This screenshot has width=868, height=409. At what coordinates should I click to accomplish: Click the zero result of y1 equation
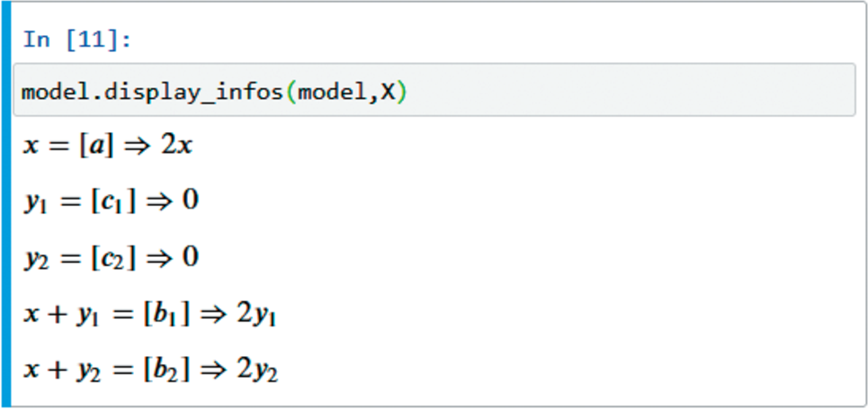click(190, 200)
